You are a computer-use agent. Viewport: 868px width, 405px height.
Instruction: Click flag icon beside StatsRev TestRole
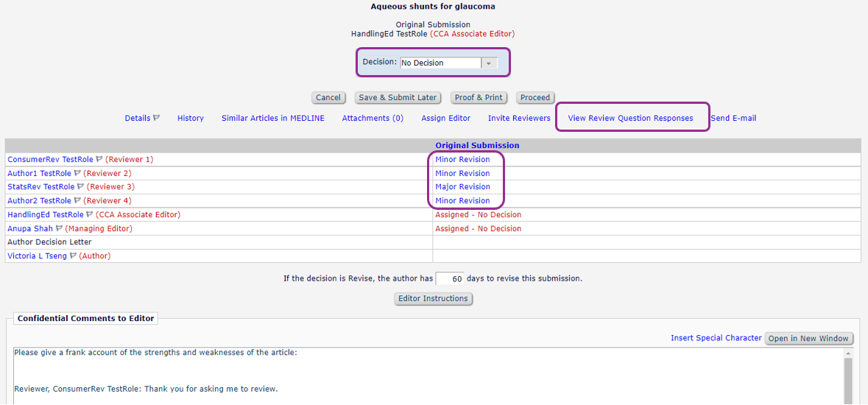(80, 187)
